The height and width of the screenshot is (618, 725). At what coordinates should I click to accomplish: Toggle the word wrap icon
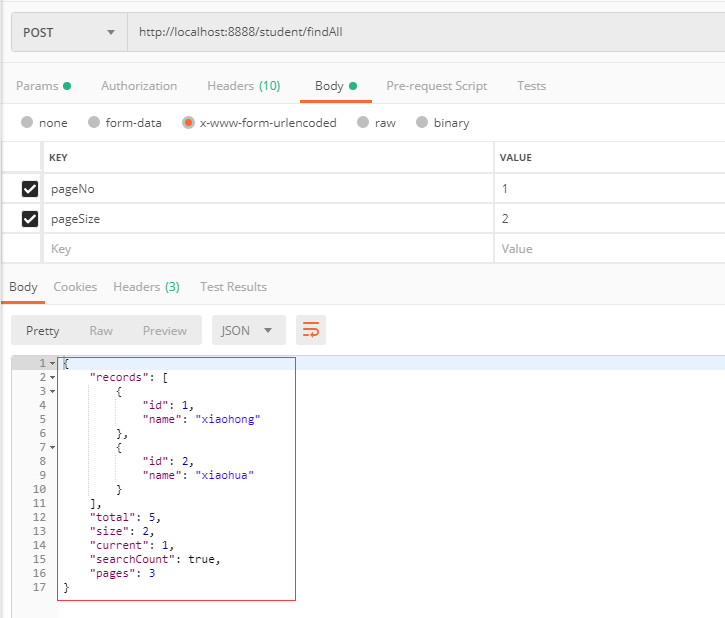pos(311,330)
